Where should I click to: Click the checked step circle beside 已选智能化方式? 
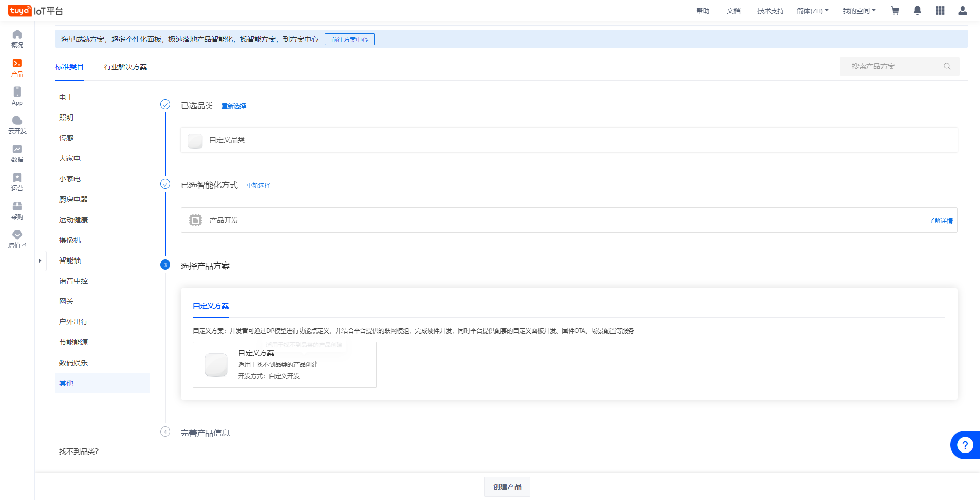165,184
